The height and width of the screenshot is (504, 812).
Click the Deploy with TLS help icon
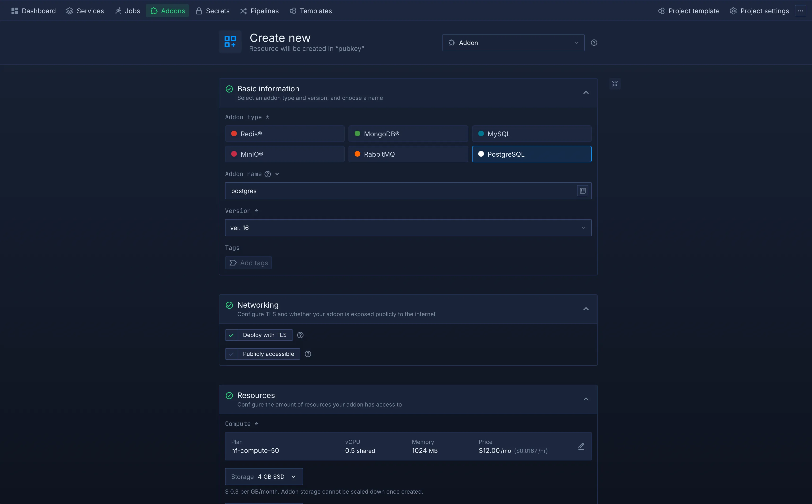coord(300,335)
